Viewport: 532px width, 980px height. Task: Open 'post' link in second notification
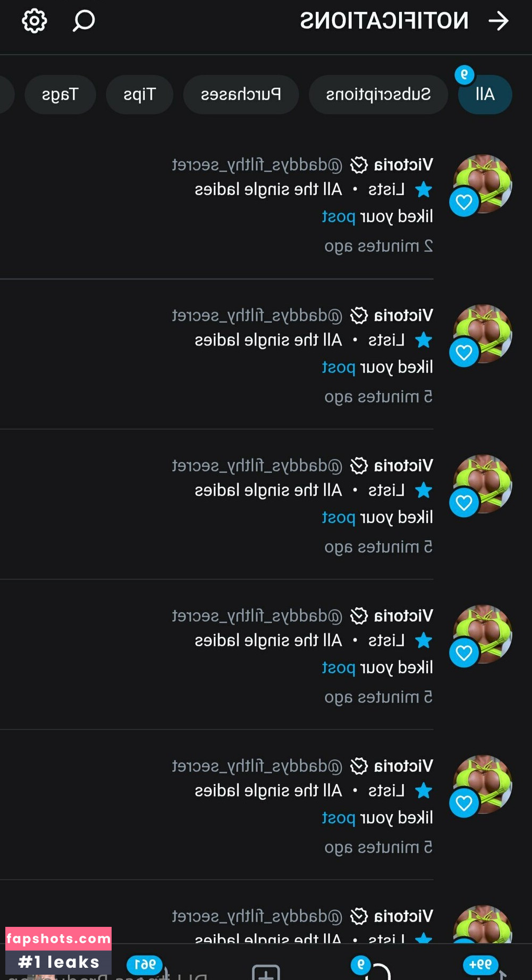click(x=339, y=367)
